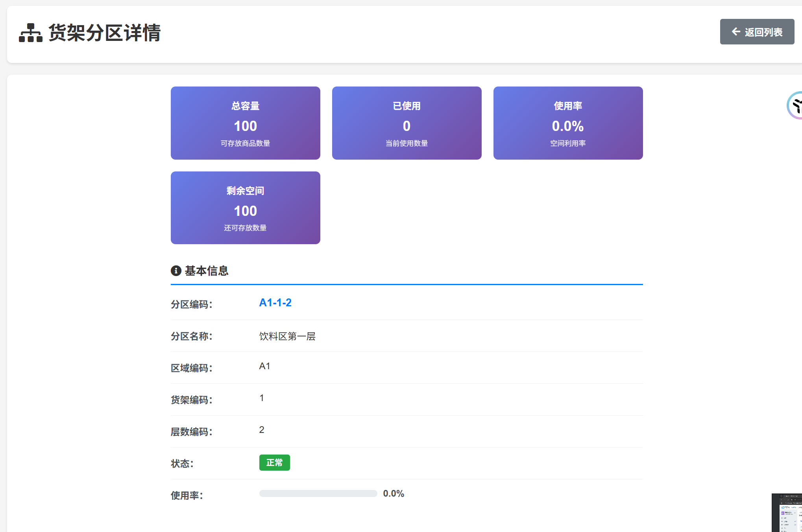Click the 已使用 usage stat card

[407, 123]
